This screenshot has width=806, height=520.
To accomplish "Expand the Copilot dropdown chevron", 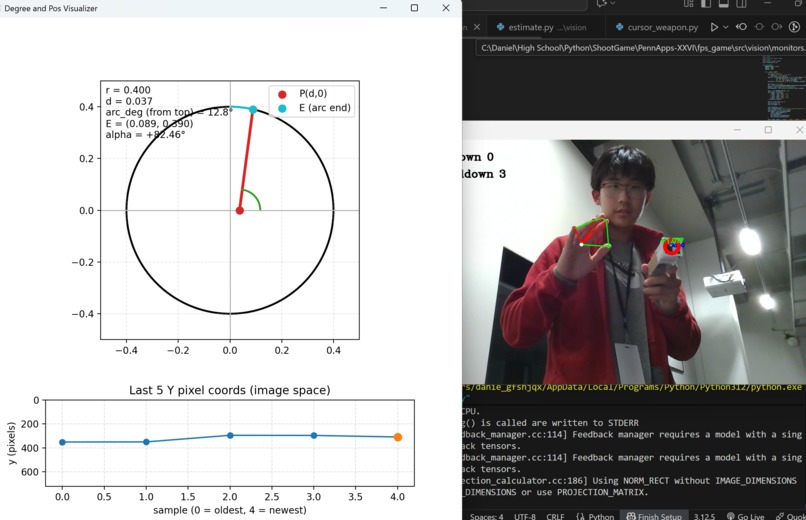I will 613,4.
